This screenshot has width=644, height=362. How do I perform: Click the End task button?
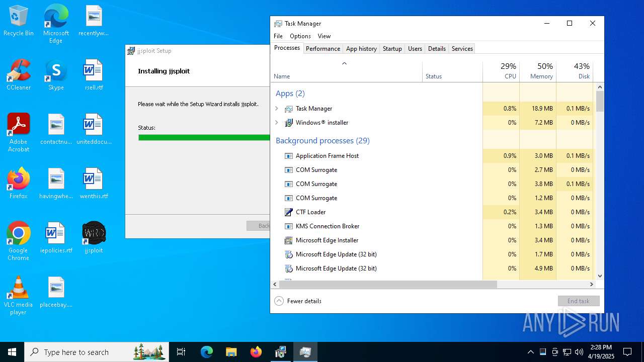pos(579,301)
